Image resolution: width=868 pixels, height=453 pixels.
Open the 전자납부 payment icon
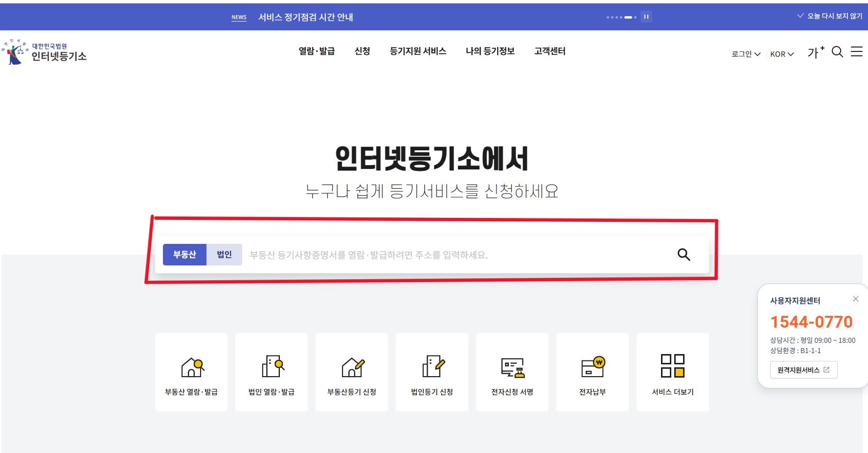pyautogui.click(x=592, y=372)
